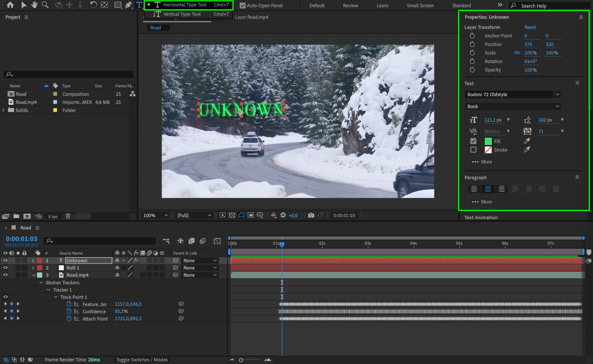
Task: Hide the Null 1 layer
Action: click(5, 268)
